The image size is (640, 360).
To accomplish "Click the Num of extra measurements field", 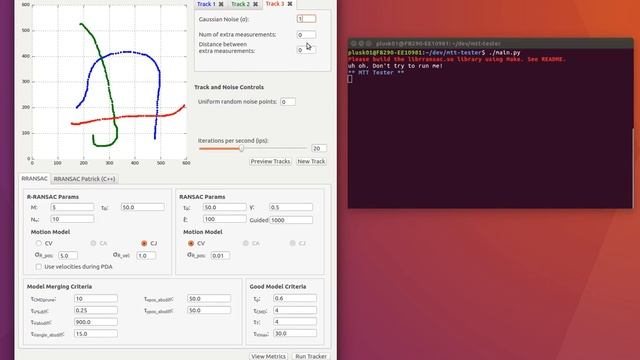I will 306,35.
